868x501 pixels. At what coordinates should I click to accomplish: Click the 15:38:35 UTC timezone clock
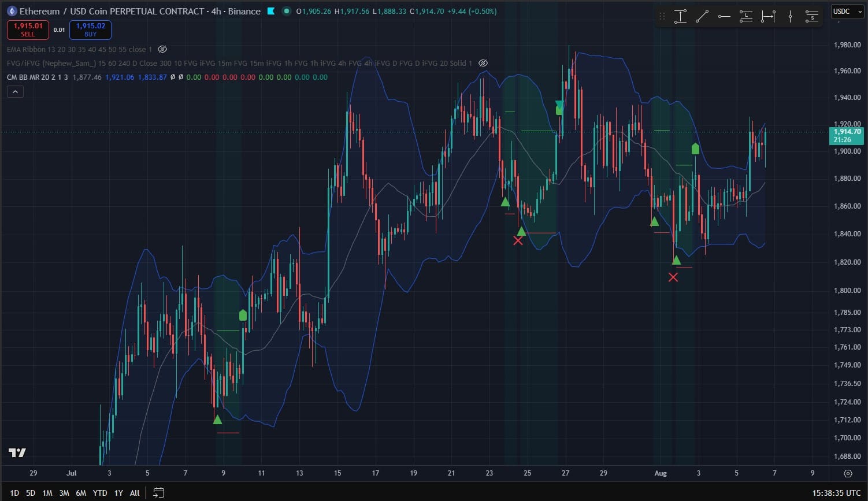pyautogui.click(x=836, y=493)
